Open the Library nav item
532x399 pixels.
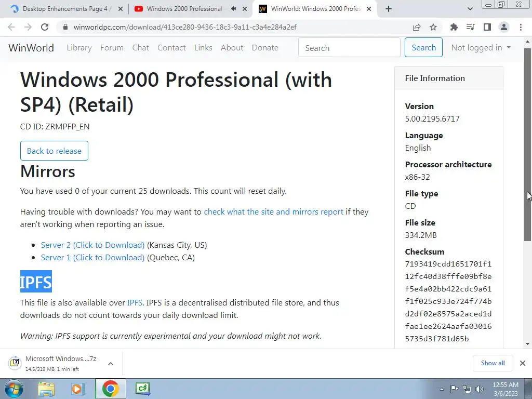click(x=79, y=48)
